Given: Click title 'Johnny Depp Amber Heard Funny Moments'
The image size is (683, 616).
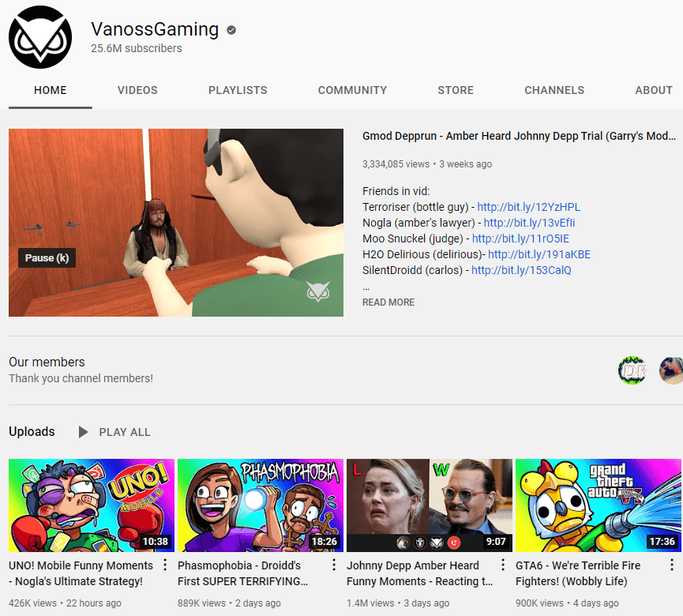Looking at the screenshot, I should 420,573.
